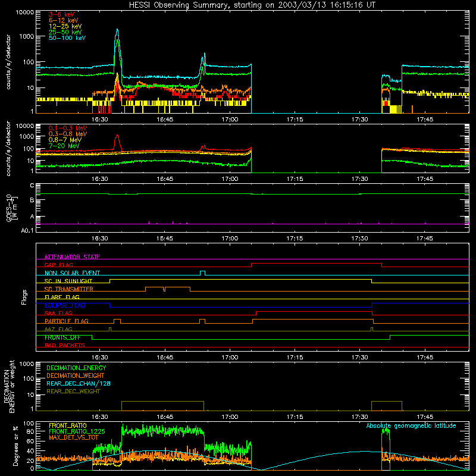This screenshot has width=476, height=476.
Task: Select the REAR_DEC_WEIGHT legend label
Action: pyautogui.click(x=73, y=392)
